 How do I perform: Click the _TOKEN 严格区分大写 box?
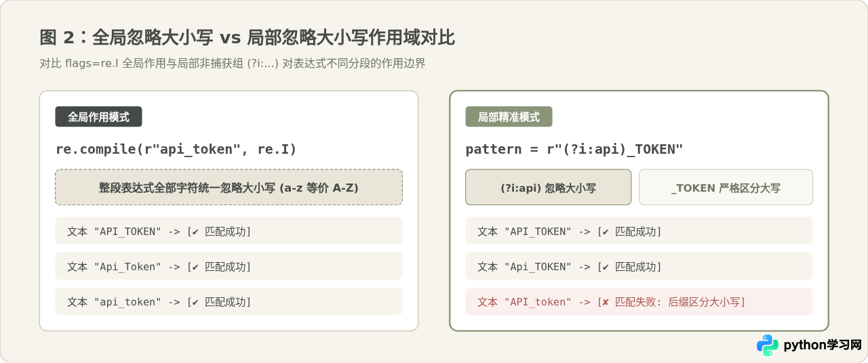(726, 187)
